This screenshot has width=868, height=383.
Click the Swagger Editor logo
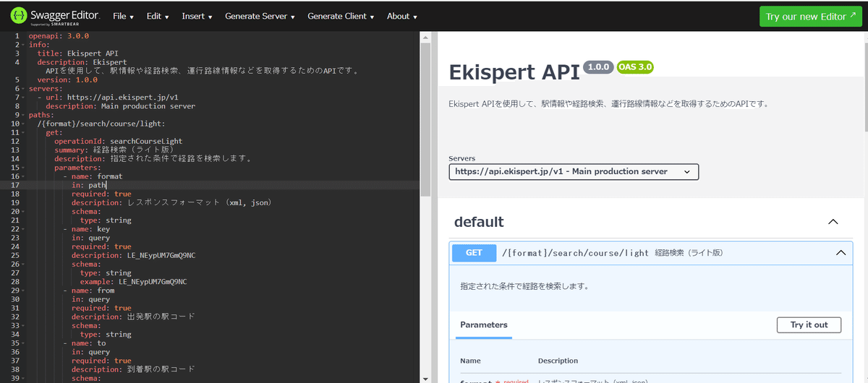[x=55, y=16]
